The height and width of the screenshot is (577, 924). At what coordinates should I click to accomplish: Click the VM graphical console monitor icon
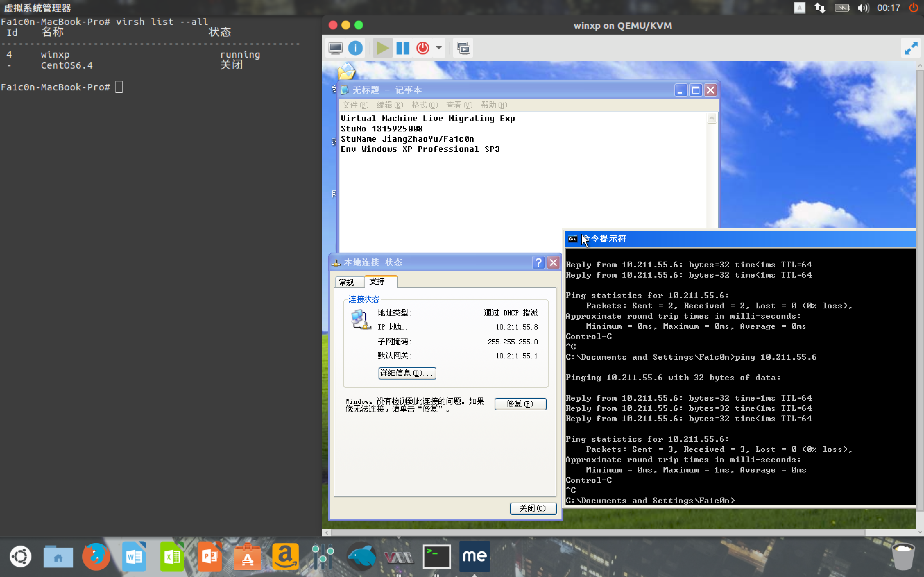pos(335,48)
